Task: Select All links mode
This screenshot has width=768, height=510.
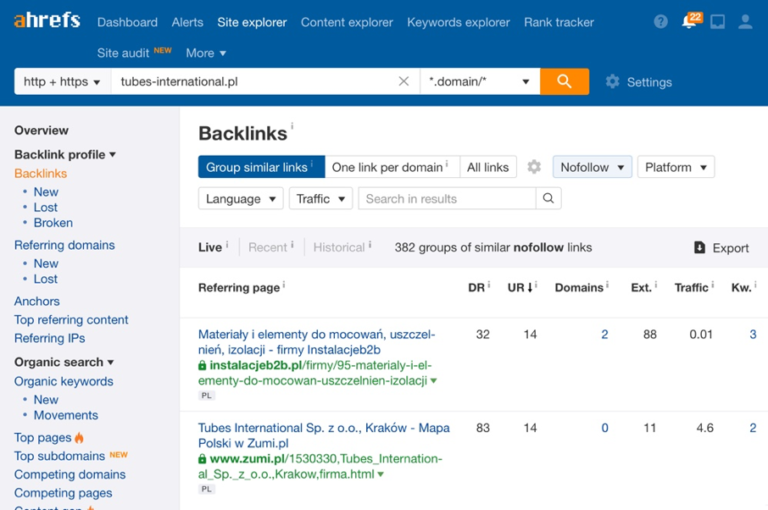Action: point(488,167)
